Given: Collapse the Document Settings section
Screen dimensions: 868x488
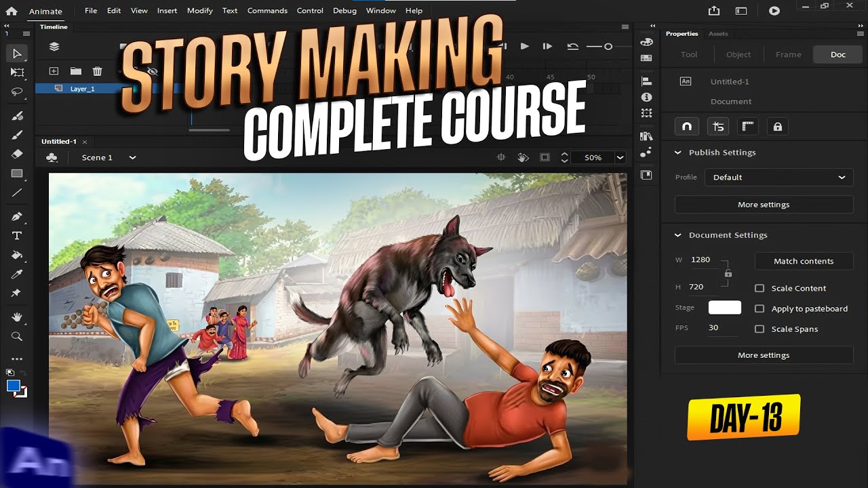Looking at the screenshot, I should (x=677, y=235).
